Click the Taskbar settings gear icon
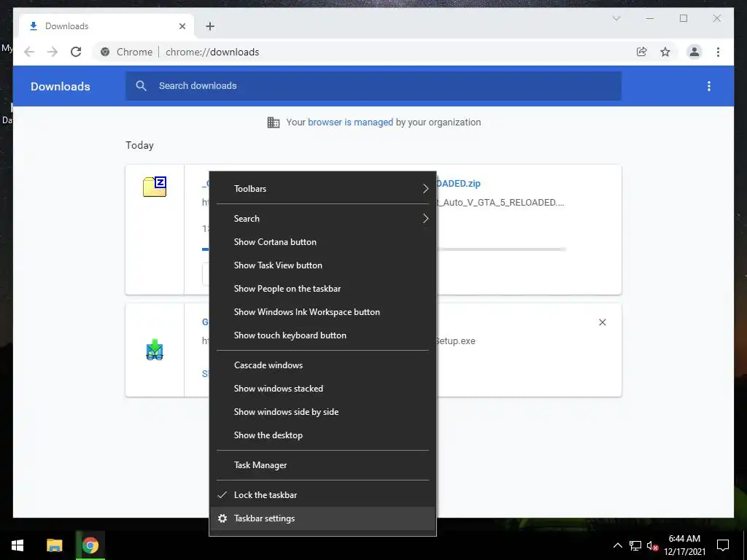Viewport: 747px width, 560px height. [x=222, y=518]
